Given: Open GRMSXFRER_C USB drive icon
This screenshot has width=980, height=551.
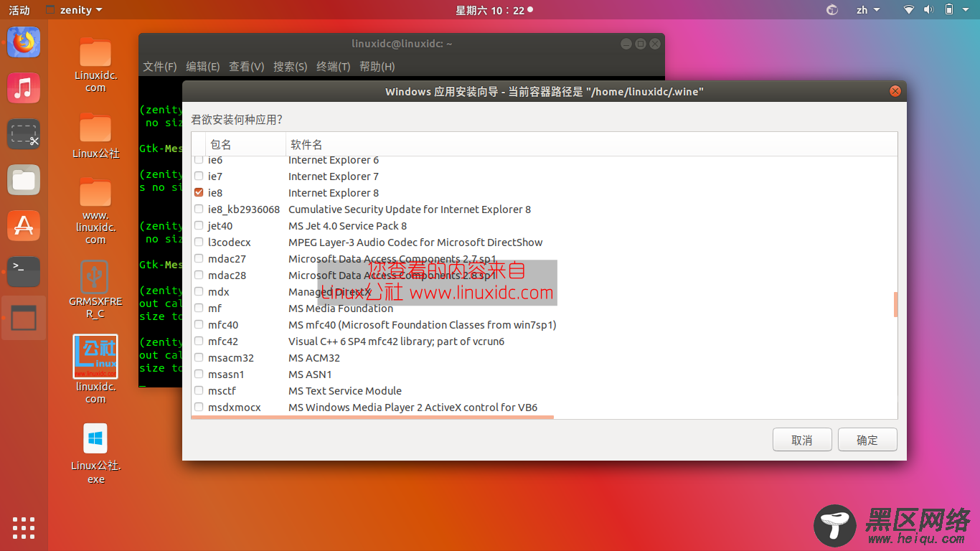Looking at the screenshot, I should tap(95, 290).
